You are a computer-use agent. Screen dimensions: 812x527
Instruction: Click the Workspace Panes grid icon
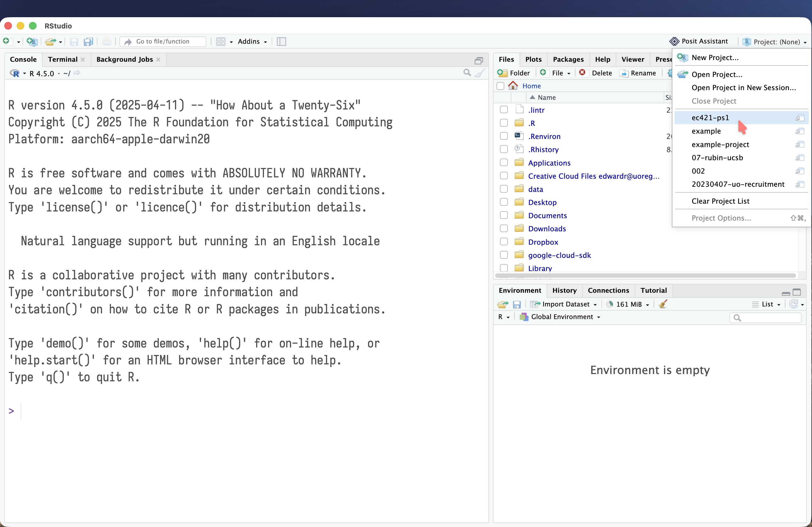coord(221,42)
